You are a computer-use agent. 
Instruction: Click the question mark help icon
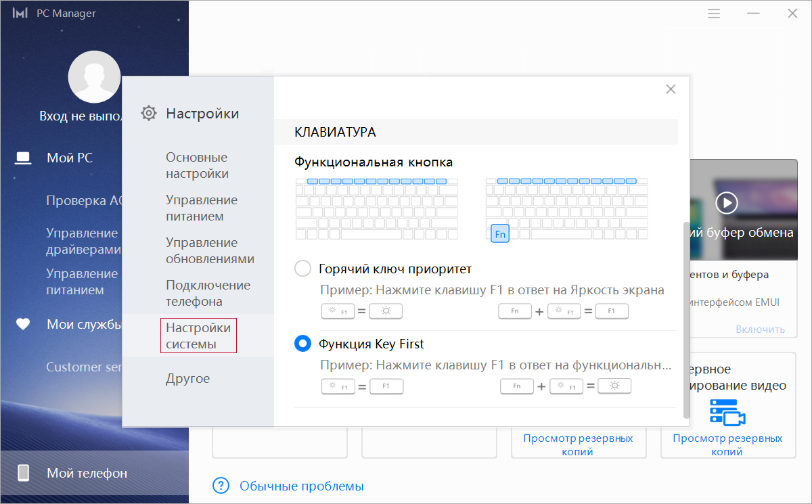(x=221, y=486)
